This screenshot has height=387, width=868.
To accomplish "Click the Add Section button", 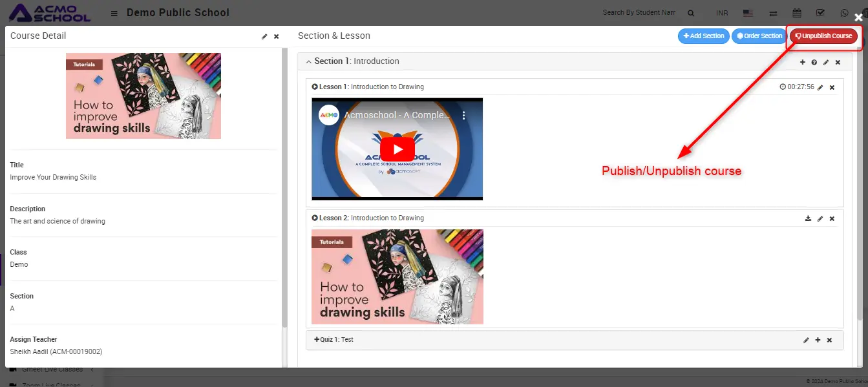I will (704, 36).
